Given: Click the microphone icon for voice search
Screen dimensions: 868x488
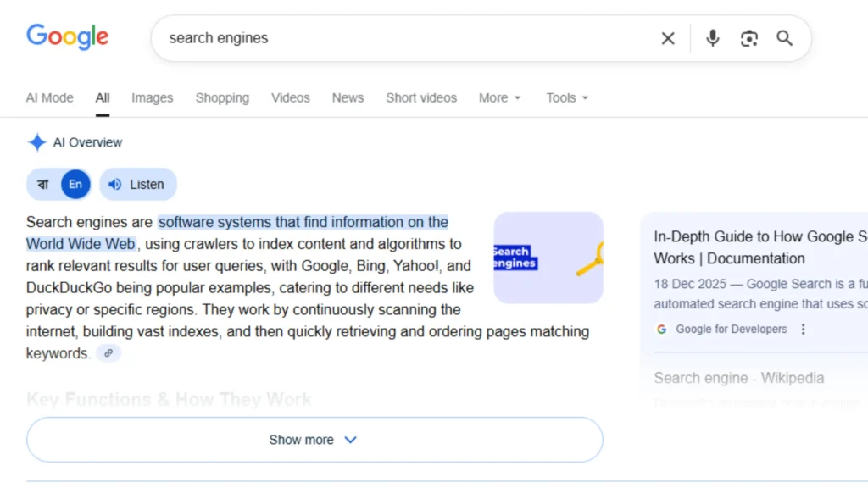Looking at the screenshot, I should tap(712, 38).
